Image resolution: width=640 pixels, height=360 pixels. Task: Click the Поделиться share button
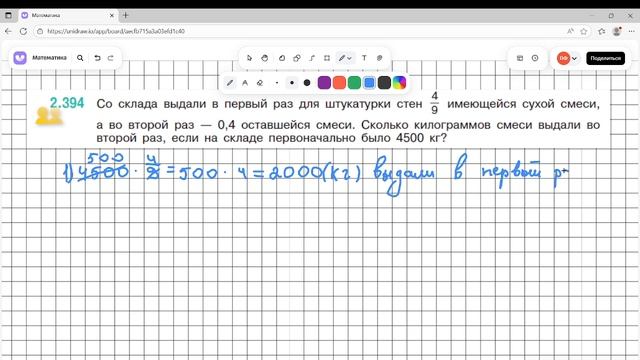[605, 58]
